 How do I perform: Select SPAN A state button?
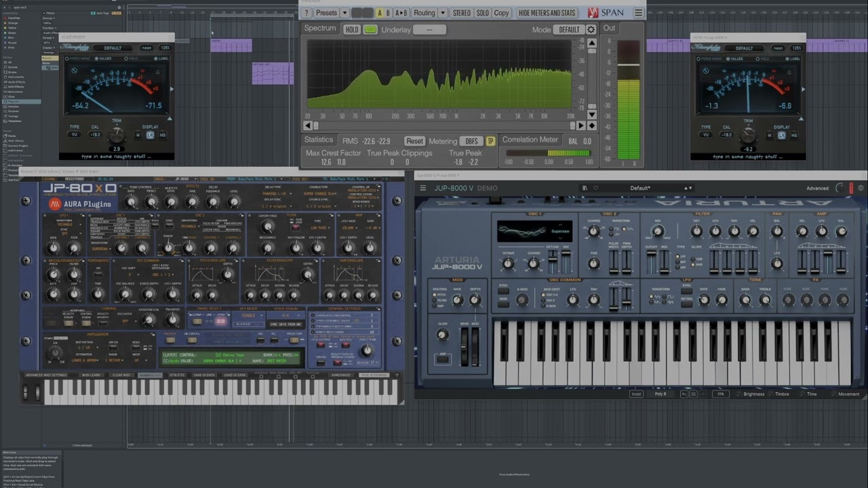pos(380,13)
